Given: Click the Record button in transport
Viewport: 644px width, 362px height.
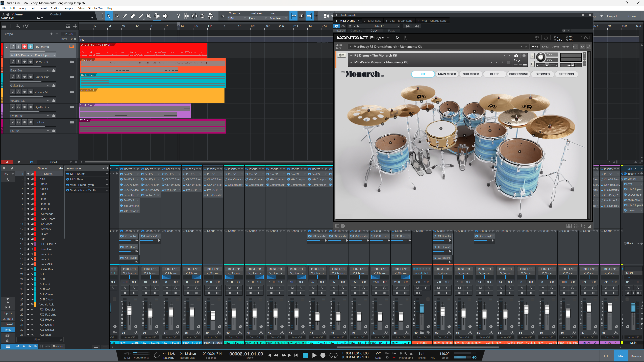Looking at the screenshot, I should click(x=323, y=355).
